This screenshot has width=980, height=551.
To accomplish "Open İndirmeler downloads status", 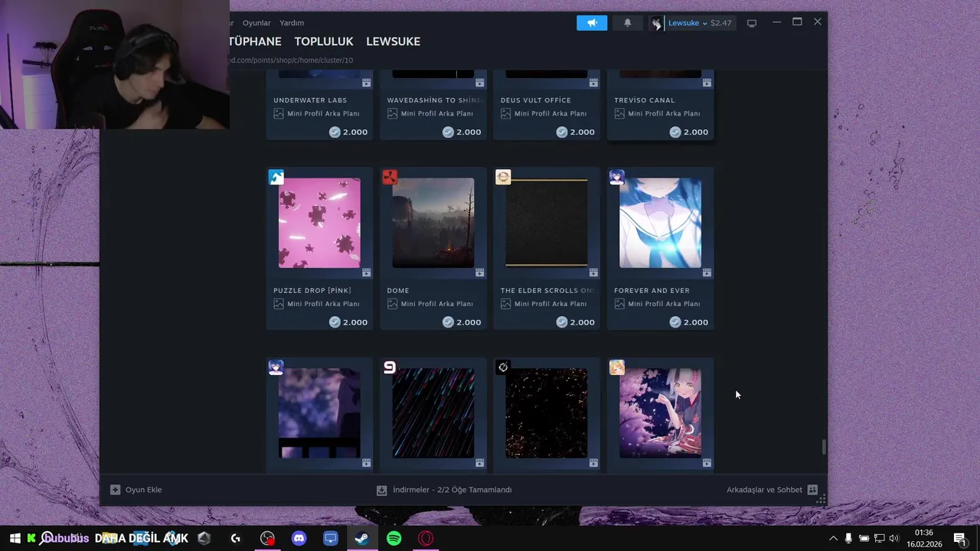I will (444, 490).
